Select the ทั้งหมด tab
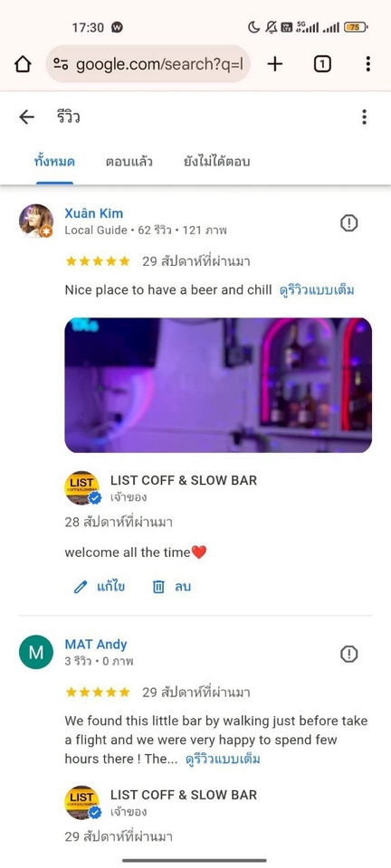 click(54, 162)
